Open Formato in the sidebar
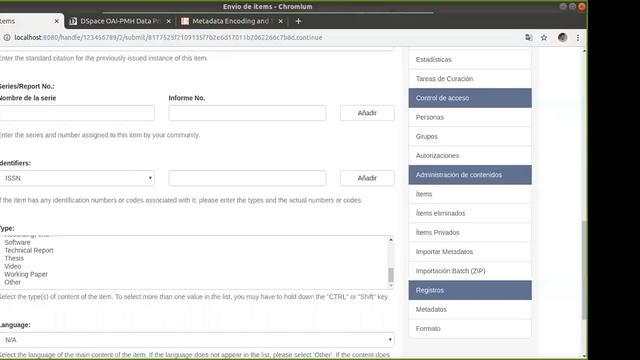The width and height of the screenshot is (640, 360). point(470,329)
